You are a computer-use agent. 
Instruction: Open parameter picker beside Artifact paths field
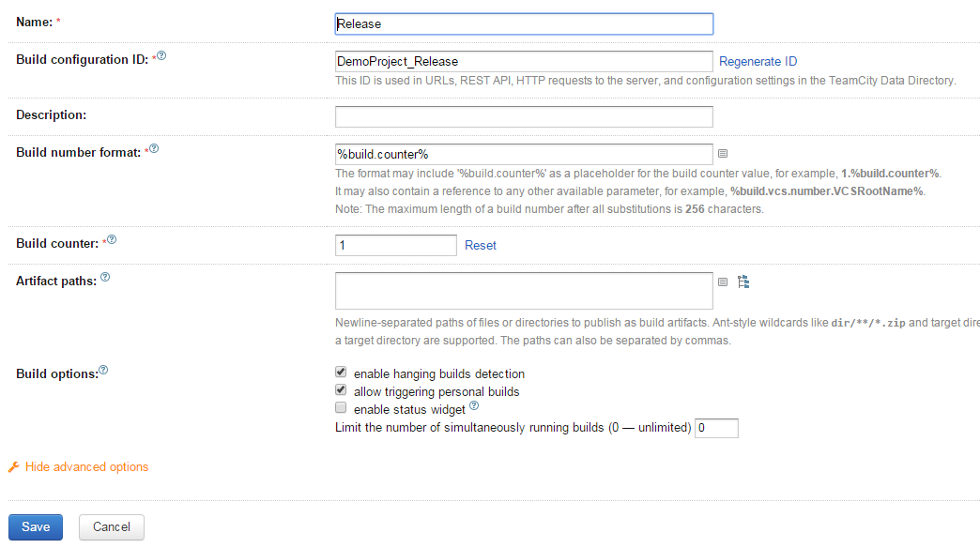click(x=723, y=282)
